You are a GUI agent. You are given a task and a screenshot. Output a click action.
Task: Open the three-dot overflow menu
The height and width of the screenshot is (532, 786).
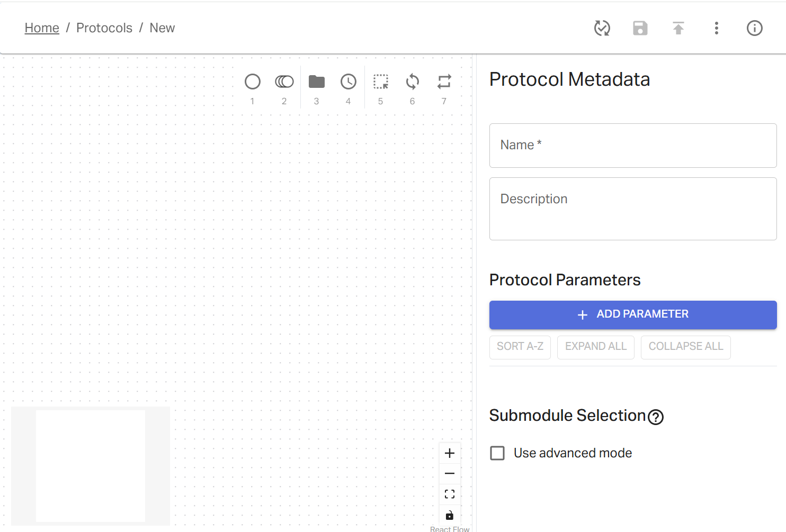point(716,28)
